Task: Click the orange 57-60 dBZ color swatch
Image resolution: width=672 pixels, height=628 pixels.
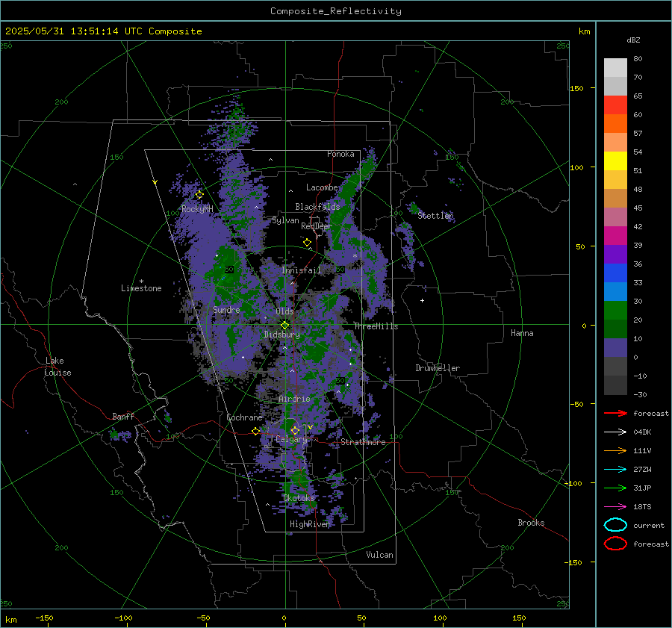Action: tap(615, 123)
